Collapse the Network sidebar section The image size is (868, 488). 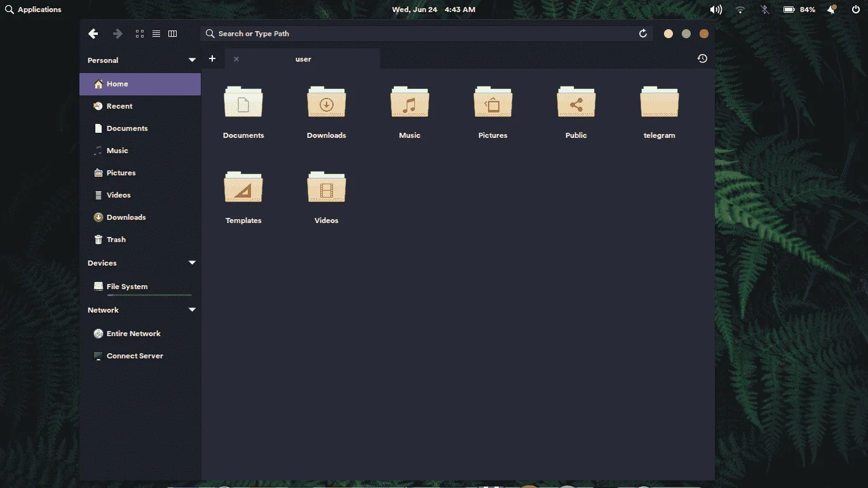(x=192, y=310)
